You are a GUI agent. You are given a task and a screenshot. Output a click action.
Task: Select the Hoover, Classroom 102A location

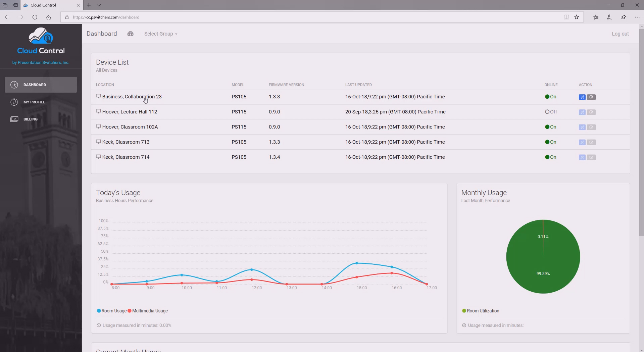pyautogui.click(x=130, y=127)
